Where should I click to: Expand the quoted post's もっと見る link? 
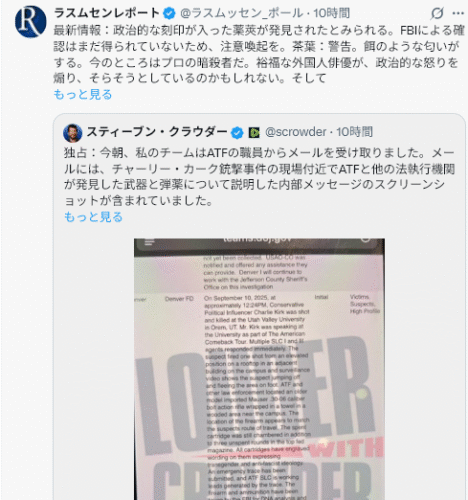93,217
